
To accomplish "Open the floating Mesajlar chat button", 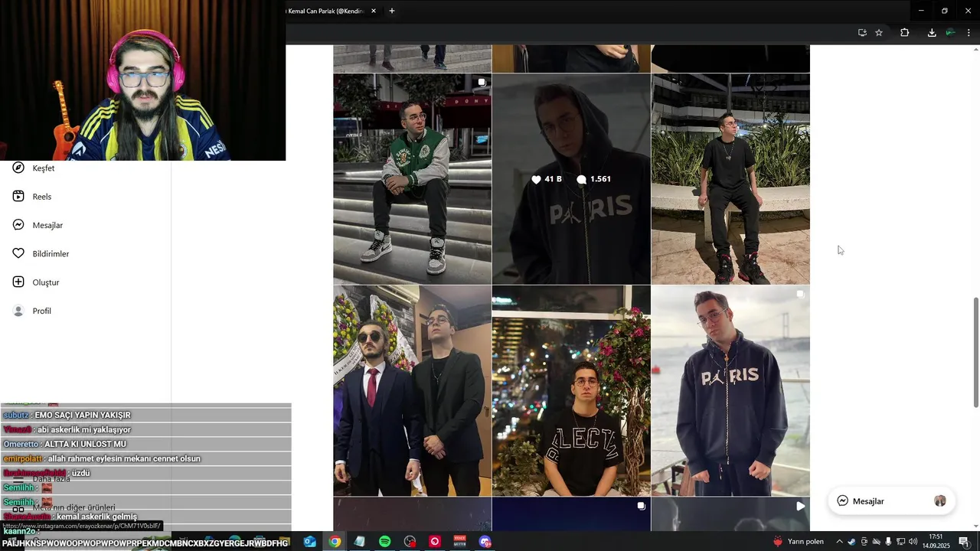I will pyautogui.click(x=892, y=501).
